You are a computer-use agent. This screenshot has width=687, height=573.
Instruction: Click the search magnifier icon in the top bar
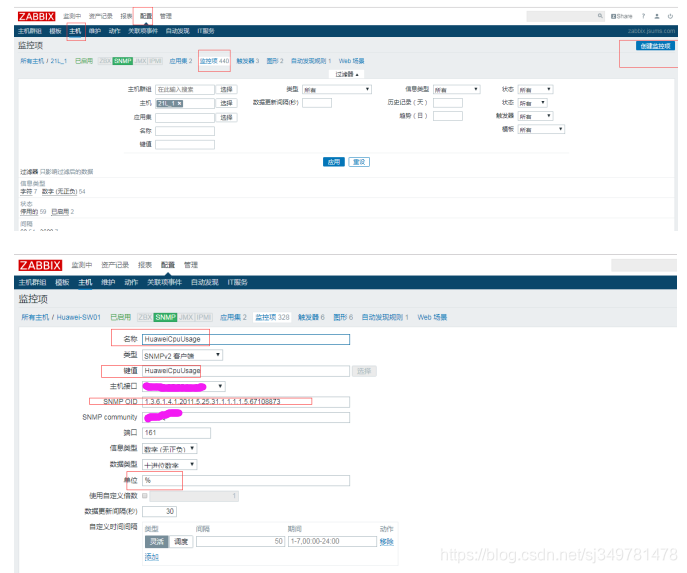tap(600, 16)
